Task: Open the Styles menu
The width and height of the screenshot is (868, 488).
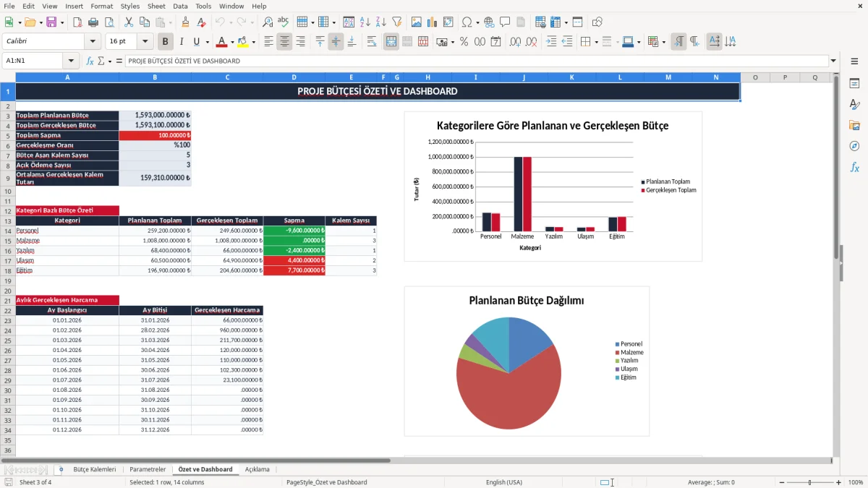Action: pyautogui.click(x=130, y=6)
